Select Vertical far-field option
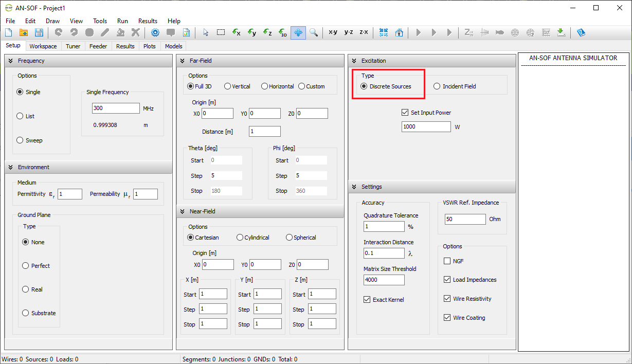Screen dimensions: 632x364 pos(237,86)
